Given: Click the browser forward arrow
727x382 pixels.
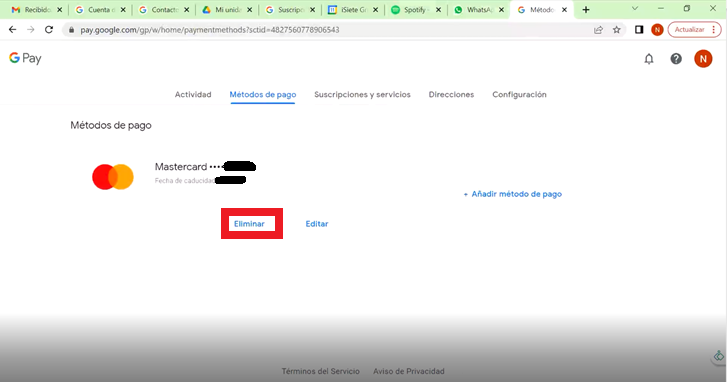Looking at the screenshot, I should tap(31, 30).
